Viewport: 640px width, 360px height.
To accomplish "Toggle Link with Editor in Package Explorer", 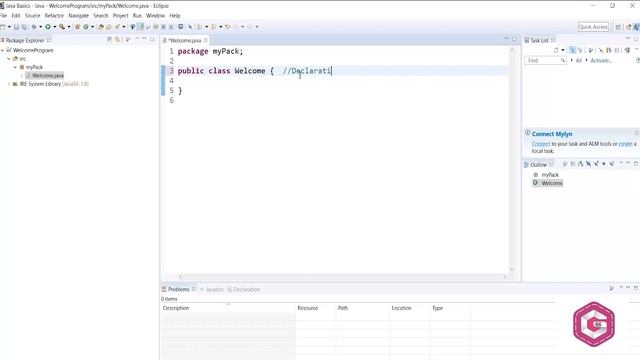I will (x=118, y=40).
